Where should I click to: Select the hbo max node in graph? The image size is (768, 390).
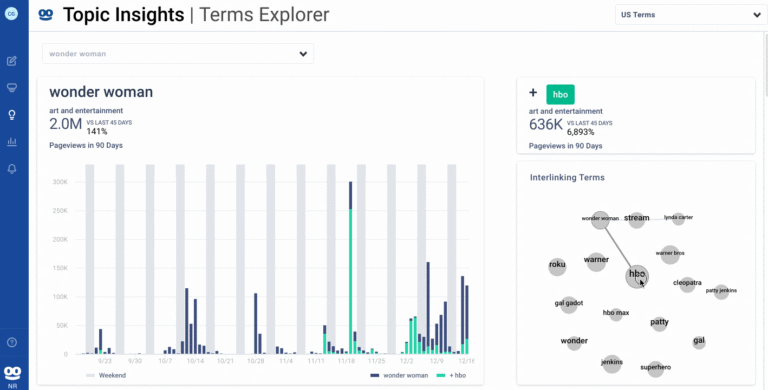(x=616, y=314)
